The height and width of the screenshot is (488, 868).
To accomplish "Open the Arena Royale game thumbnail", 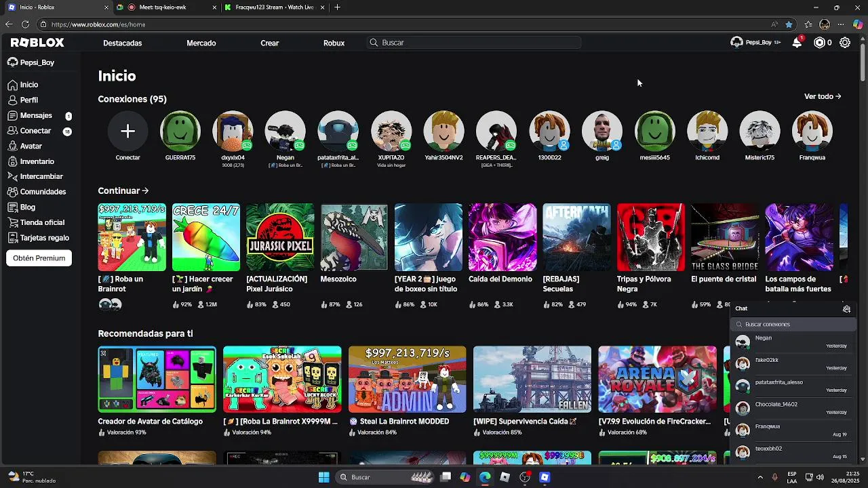I will click(658, 380).
